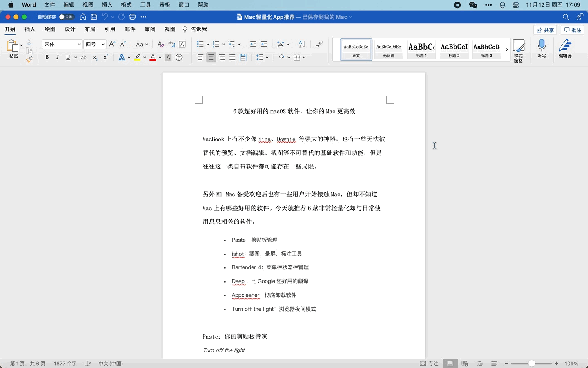This screenshot has height=368, width=588.
Task: Save document with floppy disk icon
Action: (94, 17)
